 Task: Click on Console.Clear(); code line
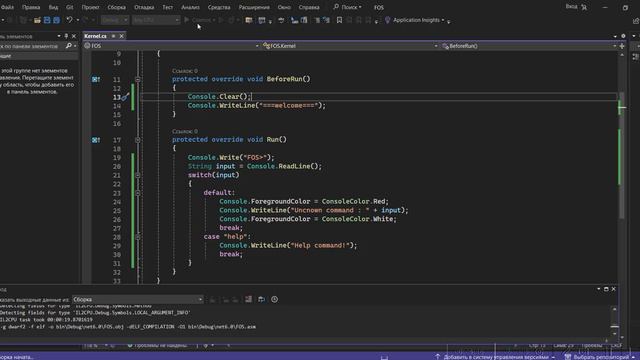point(219,97)
